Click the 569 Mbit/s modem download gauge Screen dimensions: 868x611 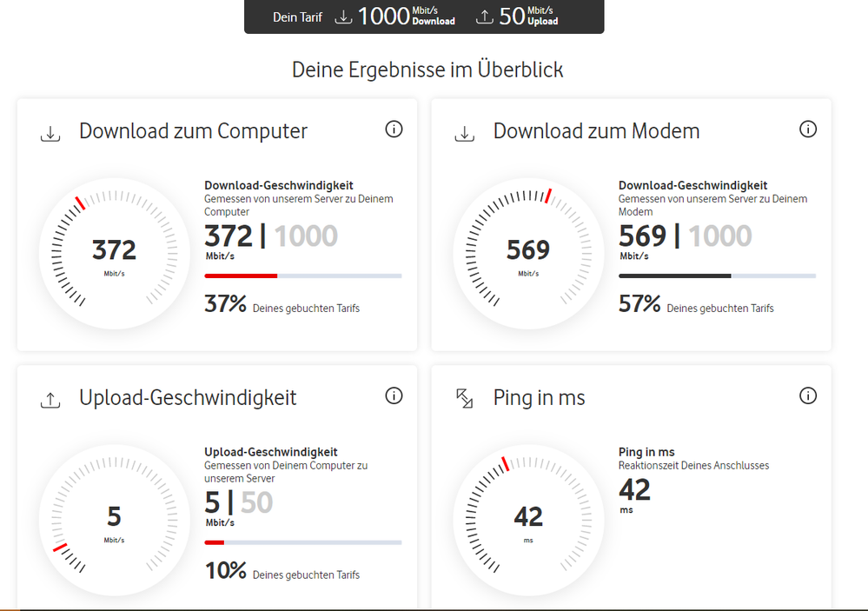click(x=528, y=253)
